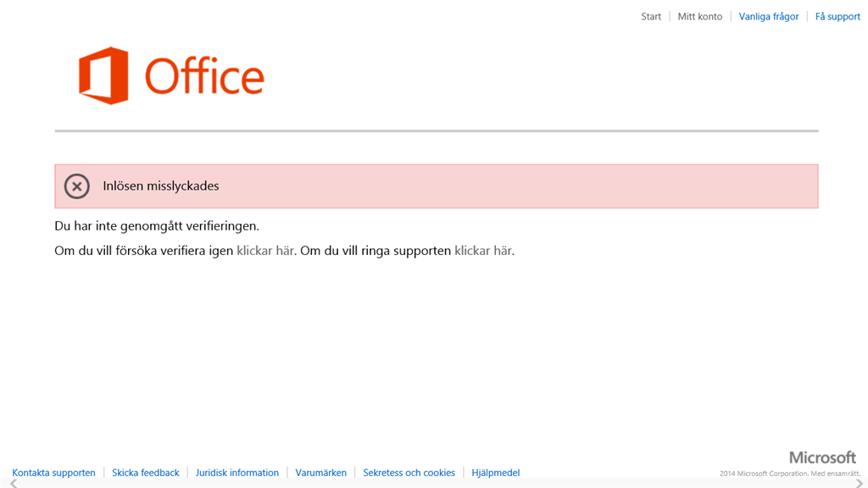
Task: Click the Microsoft logo in footer
Action: (822, 457)
